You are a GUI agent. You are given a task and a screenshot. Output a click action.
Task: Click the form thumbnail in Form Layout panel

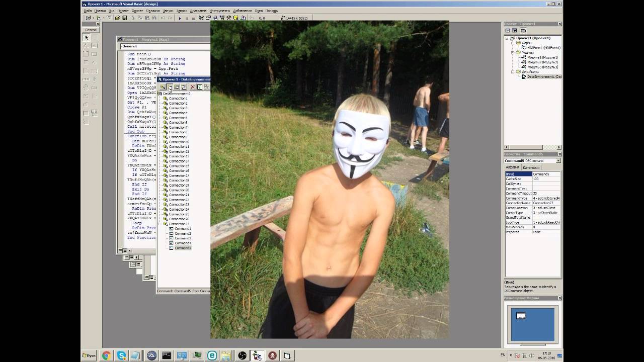point(521,316)
